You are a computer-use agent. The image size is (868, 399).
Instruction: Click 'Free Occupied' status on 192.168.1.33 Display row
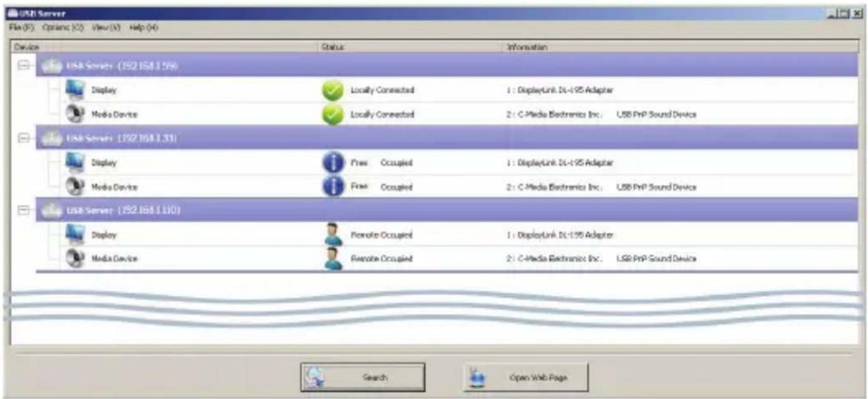[381, 163]
